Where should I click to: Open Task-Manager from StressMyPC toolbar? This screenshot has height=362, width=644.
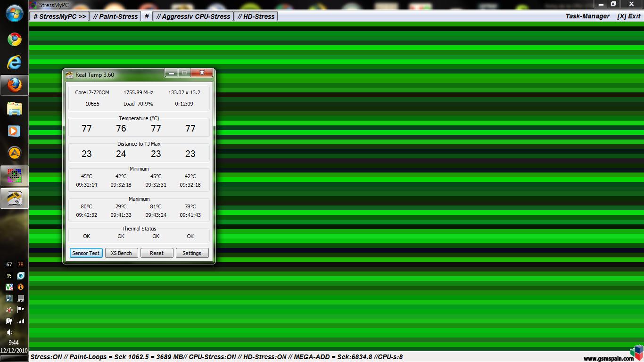[587, 16]
